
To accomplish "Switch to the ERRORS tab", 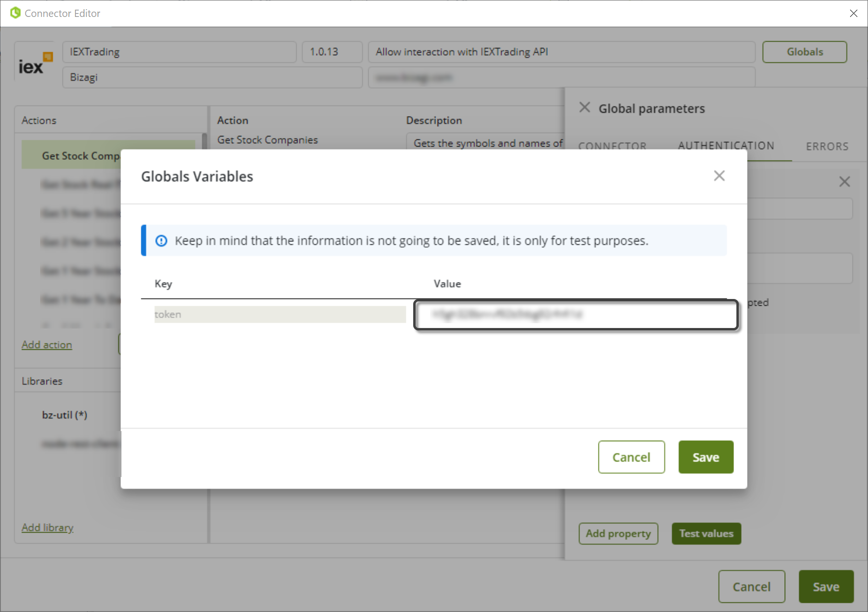I will (827, 146).
